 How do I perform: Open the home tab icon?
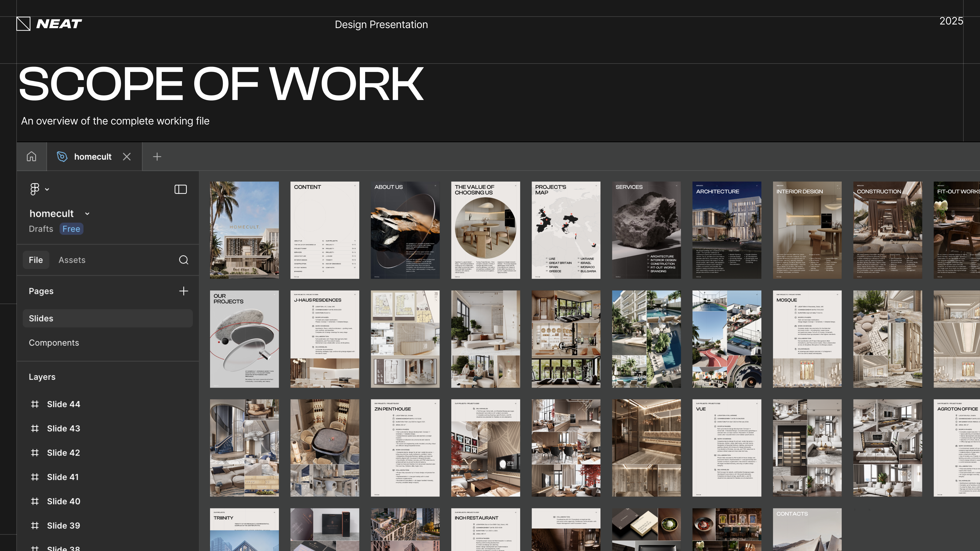click(x=32, y=157)
